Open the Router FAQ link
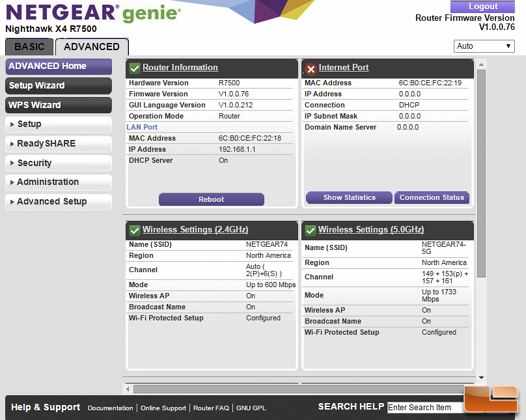Viewport: 526px width, 420px height. [211, 408]
